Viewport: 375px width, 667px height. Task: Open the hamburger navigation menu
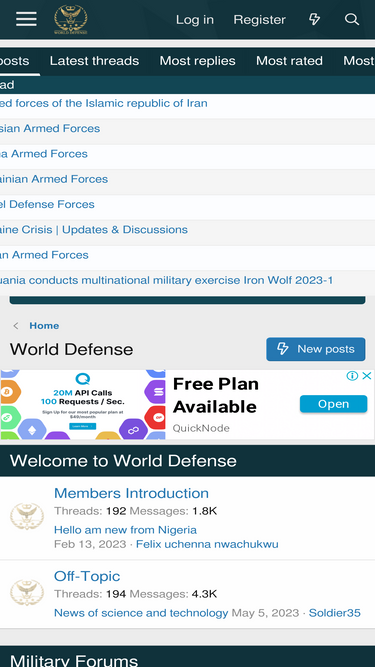[x=26, y=19]
